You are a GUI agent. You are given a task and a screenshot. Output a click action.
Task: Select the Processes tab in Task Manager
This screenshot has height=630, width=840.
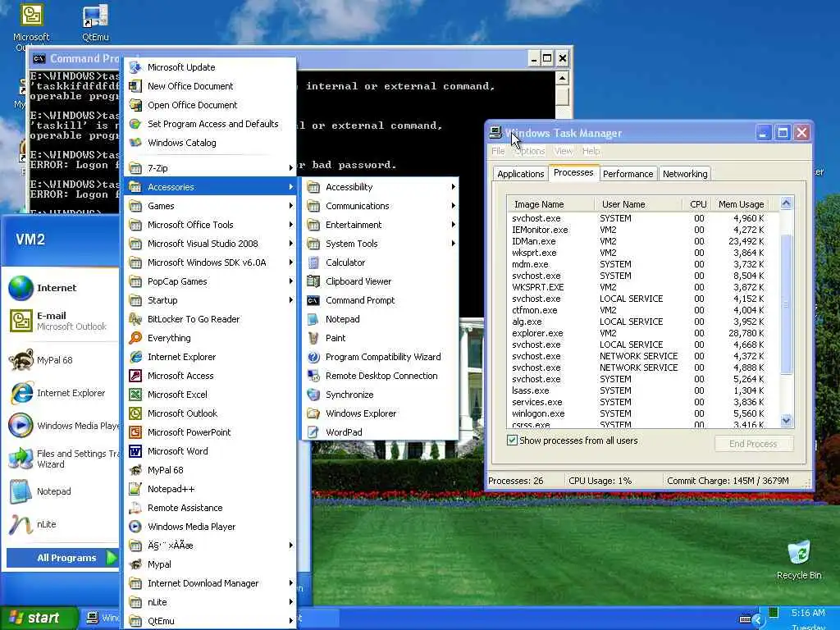point(573,172)
